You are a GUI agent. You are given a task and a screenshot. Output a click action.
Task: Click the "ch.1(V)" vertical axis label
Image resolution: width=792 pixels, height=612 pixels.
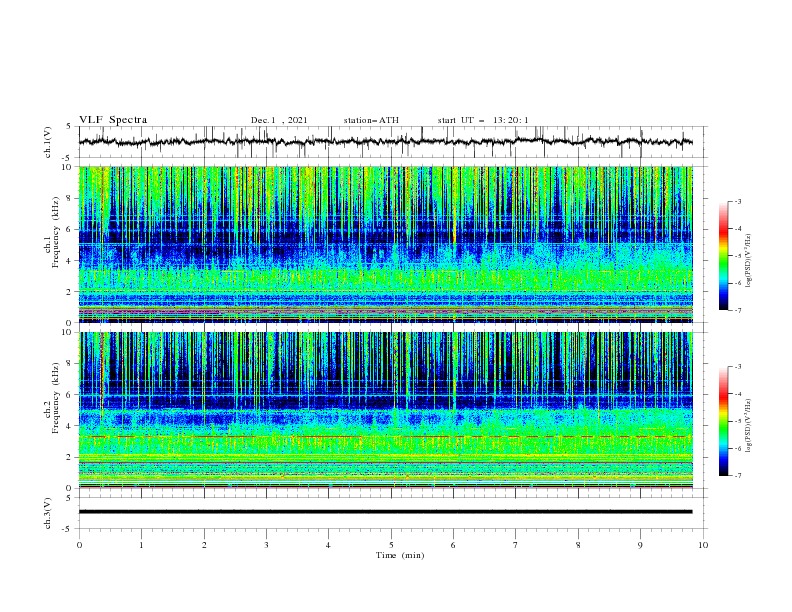(x=48, y=142)
